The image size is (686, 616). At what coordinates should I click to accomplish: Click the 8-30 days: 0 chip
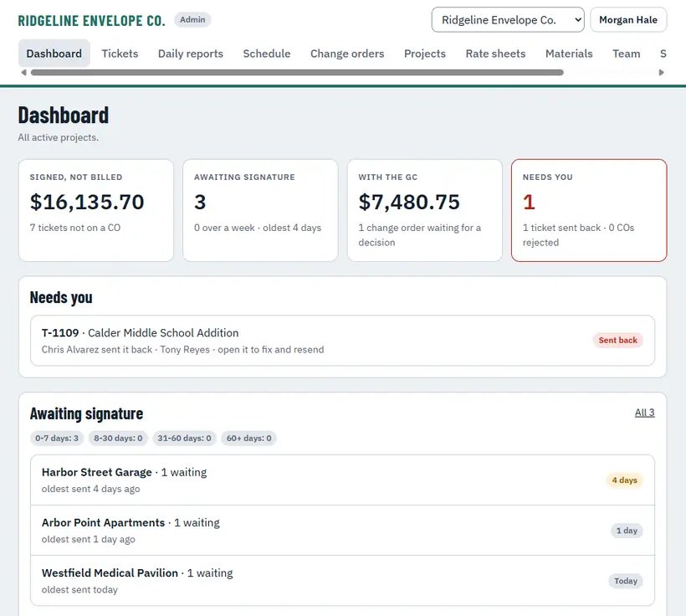click(x=118, y=439)
